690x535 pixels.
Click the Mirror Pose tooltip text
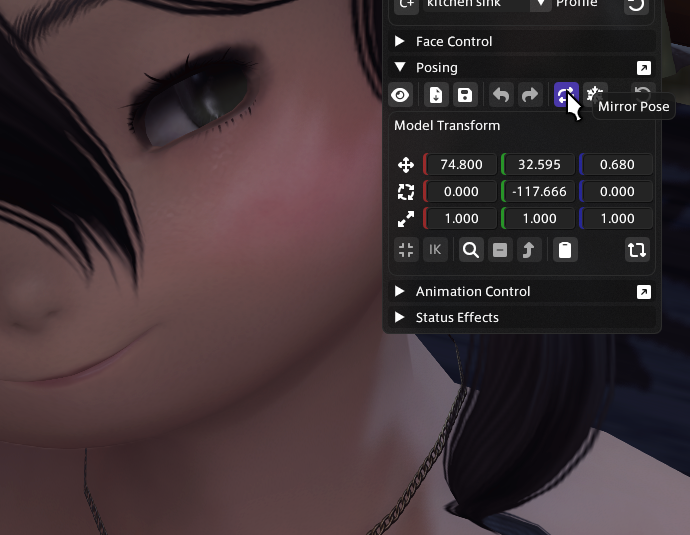tap(634, 106)
